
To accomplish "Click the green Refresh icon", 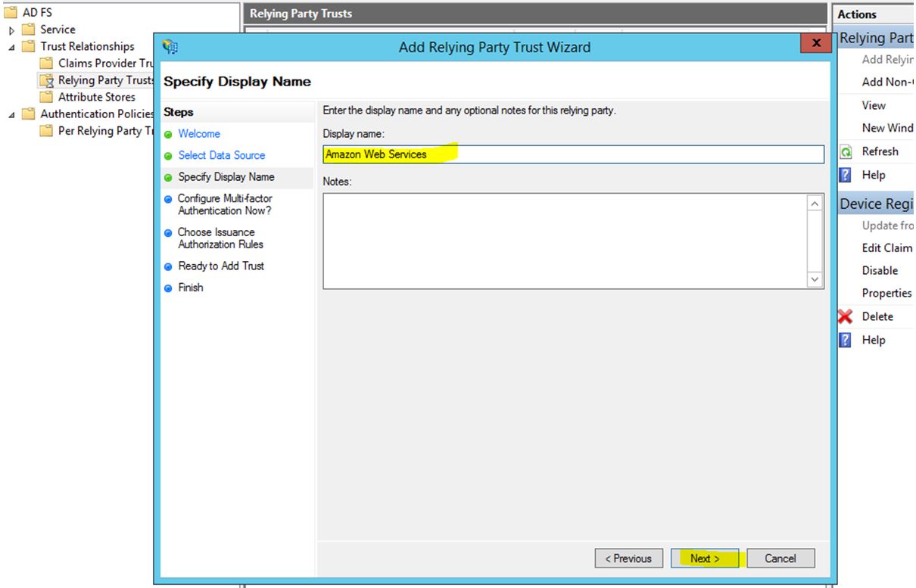I will [x=846, y=151].
